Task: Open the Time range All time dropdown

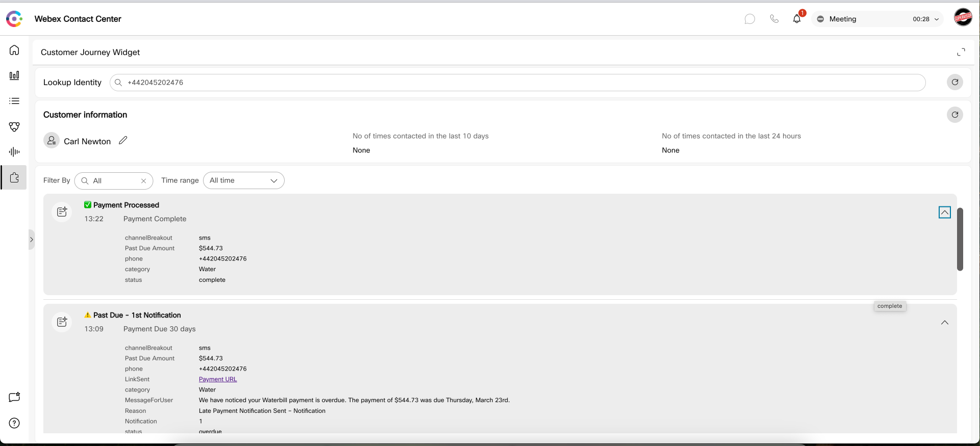Action: [x=244, y=180]
